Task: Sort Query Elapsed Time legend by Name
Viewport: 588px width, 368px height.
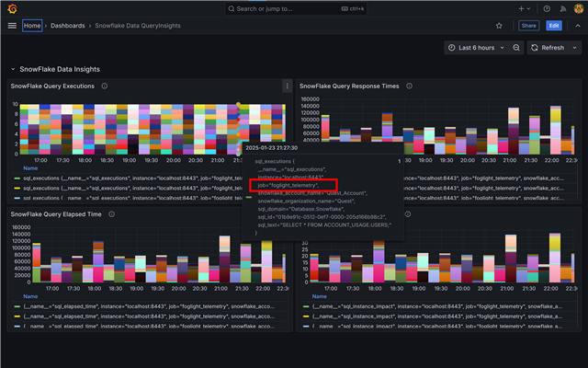Action: coord(30,296)
